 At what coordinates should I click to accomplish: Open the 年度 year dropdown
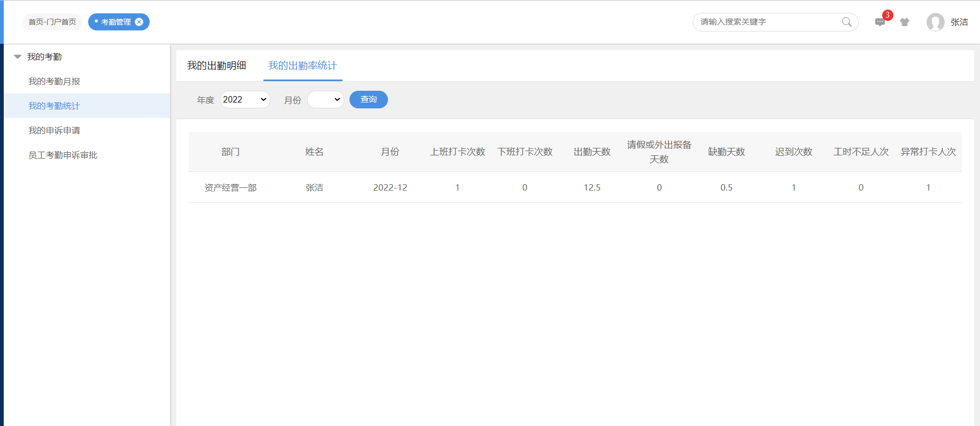(245, 100)
